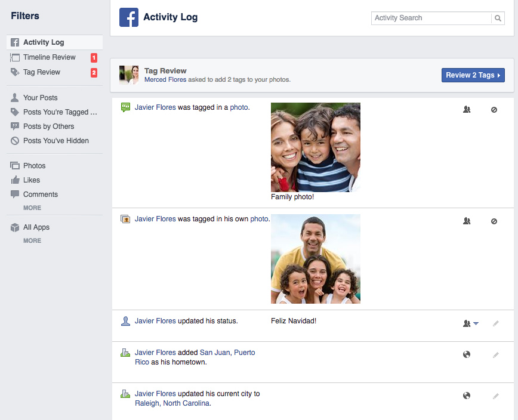Select the Photos filter icon in sidebar
Screen dimensions: 518x420
16,165
